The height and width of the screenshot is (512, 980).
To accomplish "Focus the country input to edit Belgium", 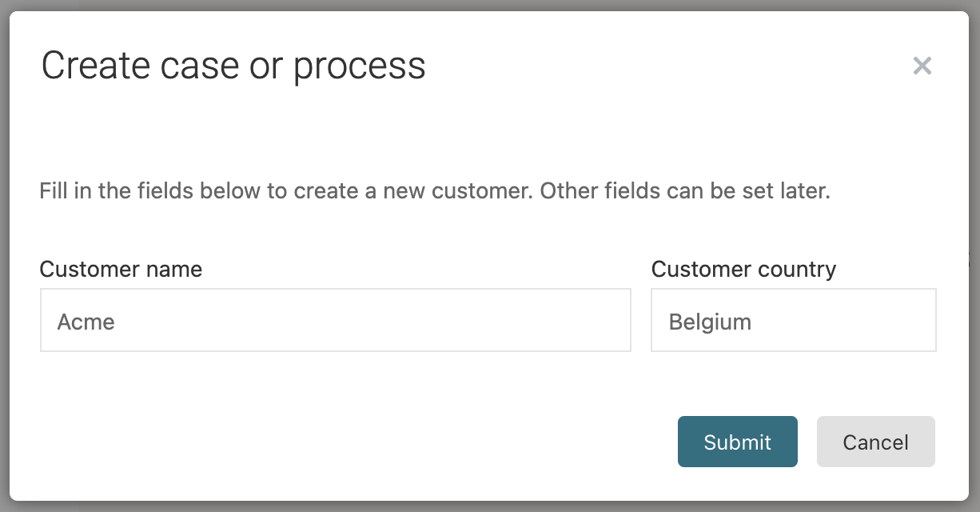I will (793, 319).
